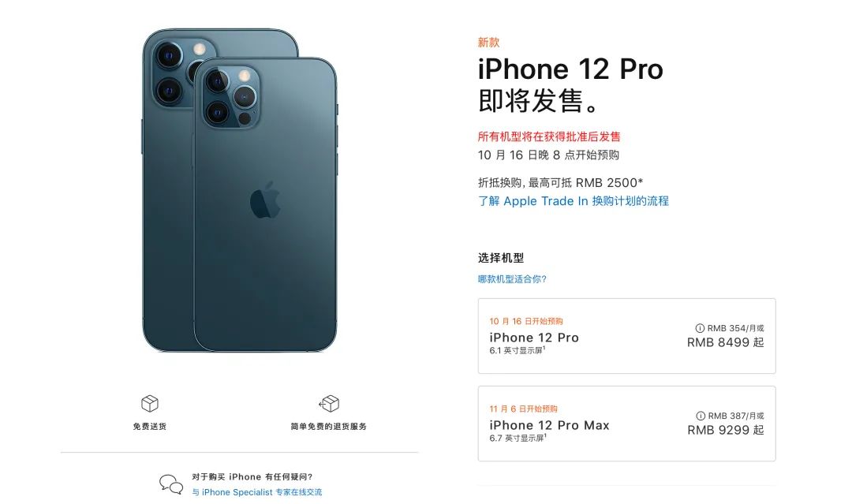Open the 哪款机型适合你? link
This screenshot has height=504, width=852.
512,279
